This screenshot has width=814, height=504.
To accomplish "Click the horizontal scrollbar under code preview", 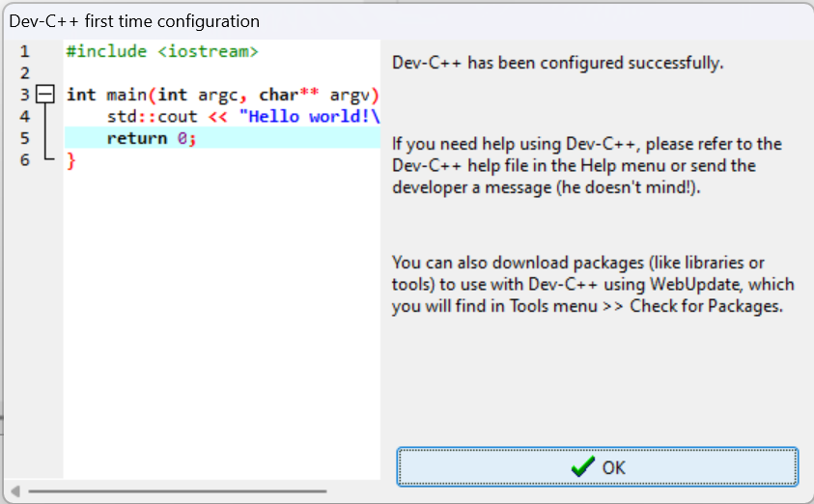I will [178, 490].
